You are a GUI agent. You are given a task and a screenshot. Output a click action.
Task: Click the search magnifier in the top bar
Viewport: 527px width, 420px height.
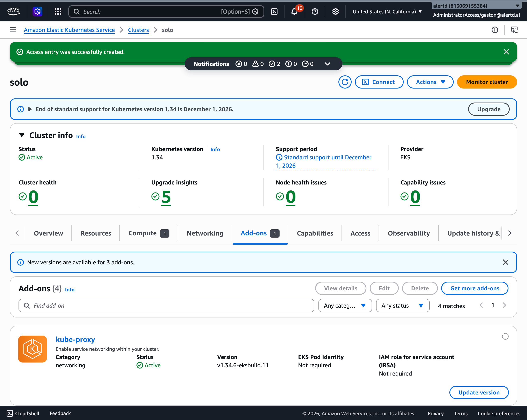click(x=77, y=12)
